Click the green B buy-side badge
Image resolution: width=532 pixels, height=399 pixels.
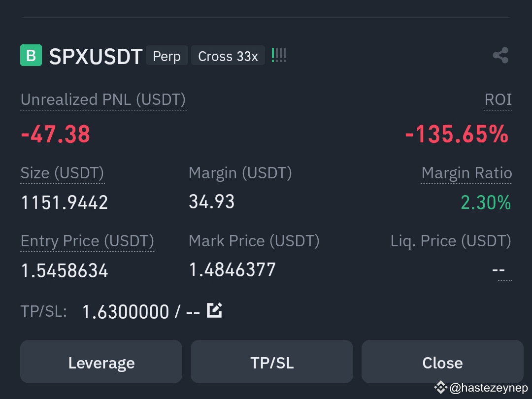pyautogui.click(x=31, y=55)
